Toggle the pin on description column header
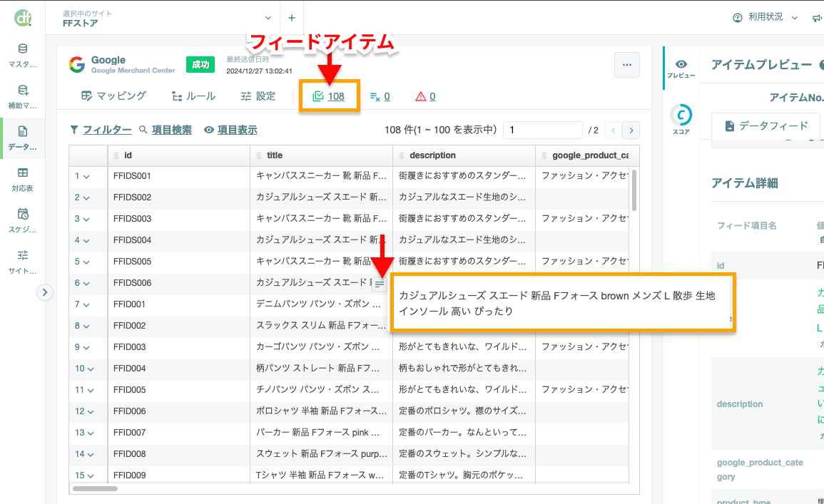The height and width of the screenshot is (504, 824). tap(402, 156)
